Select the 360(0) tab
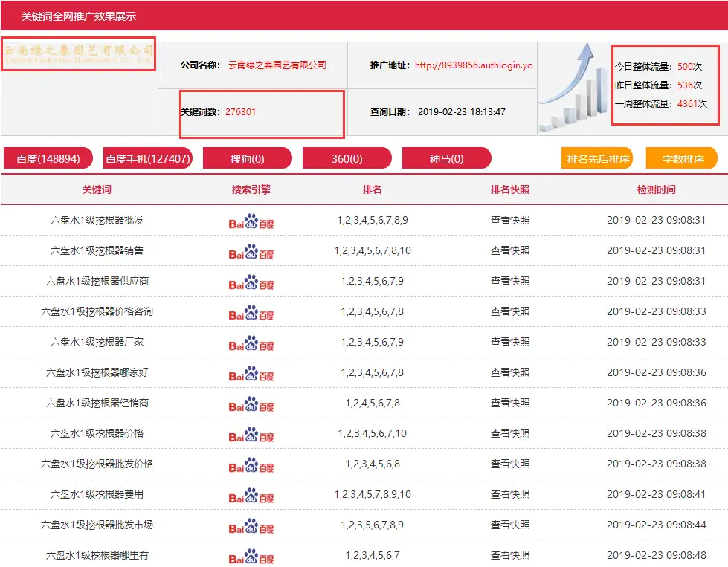728x567 pixels. [x=347, y=158]
